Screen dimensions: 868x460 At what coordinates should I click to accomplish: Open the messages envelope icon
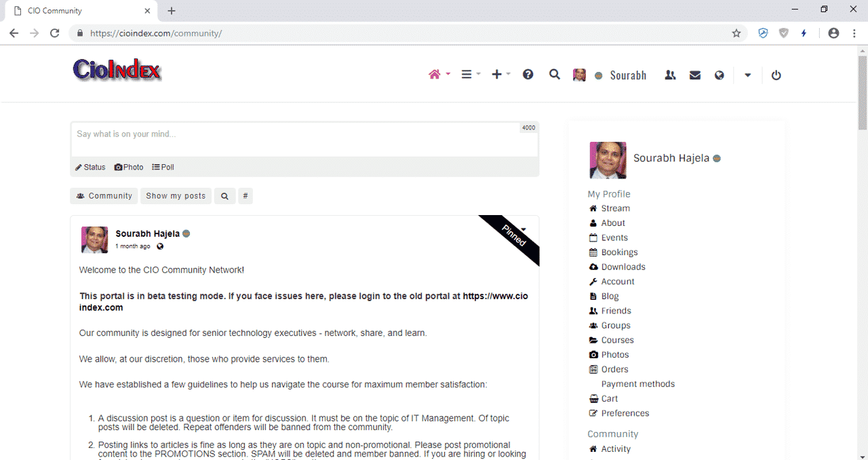coord(695,75)
